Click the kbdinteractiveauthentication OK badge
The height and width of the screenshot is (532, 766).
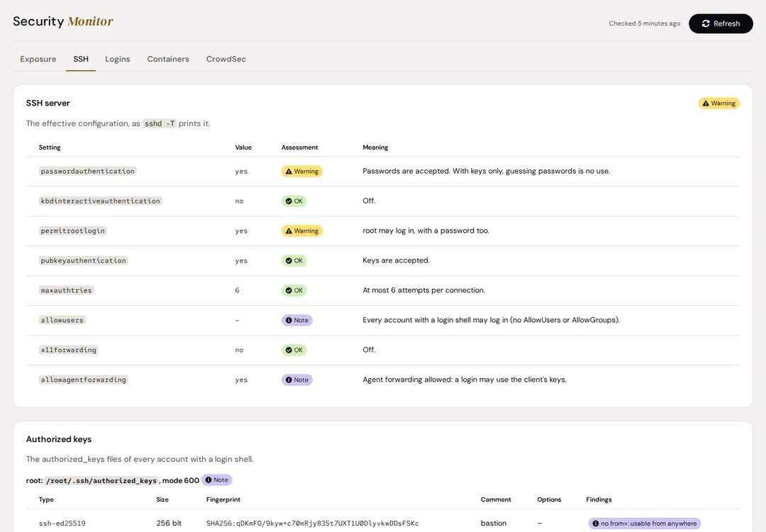pos(294,201)
